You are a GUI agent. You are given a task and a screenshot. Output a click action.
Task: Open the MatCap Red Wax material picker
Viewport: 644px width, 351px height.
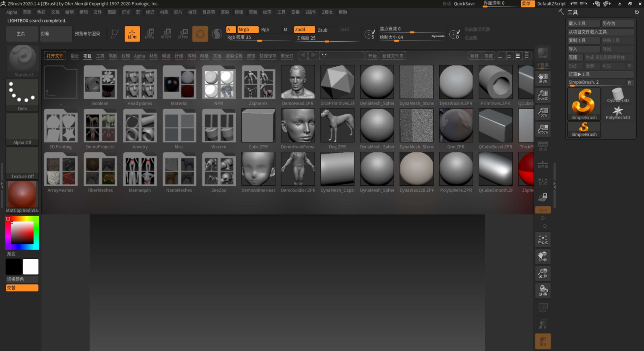pos(22,197)
